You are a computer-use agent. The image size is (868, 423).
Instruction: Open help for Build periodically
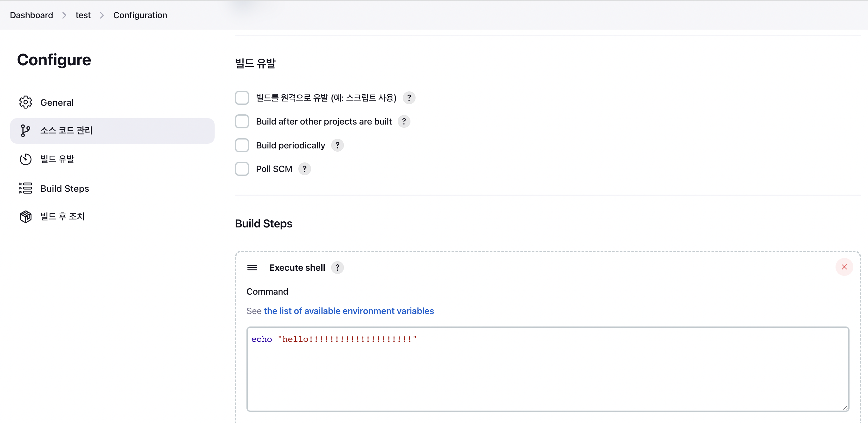[337, 145]
